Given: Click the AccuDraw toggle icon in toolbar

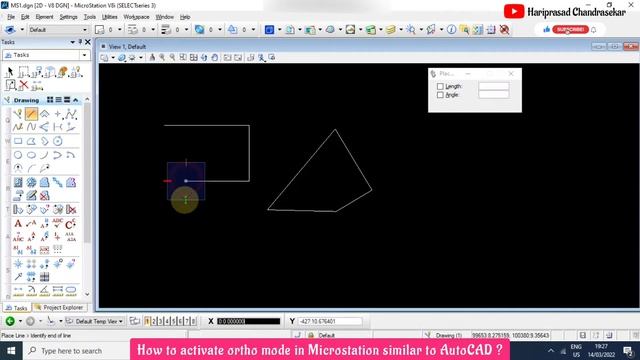Looking at the screenshot, I should coord(491,29).
